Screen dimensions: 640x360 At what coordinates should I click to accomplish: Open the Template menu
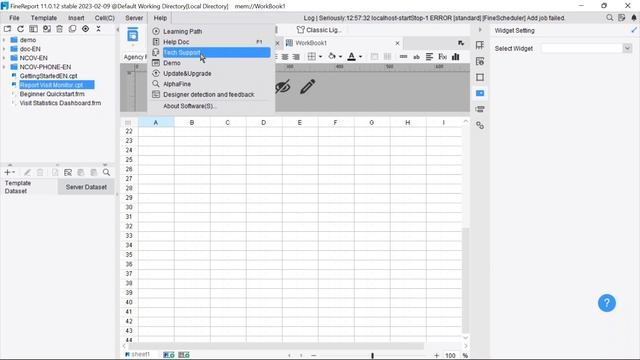[44, 18]
